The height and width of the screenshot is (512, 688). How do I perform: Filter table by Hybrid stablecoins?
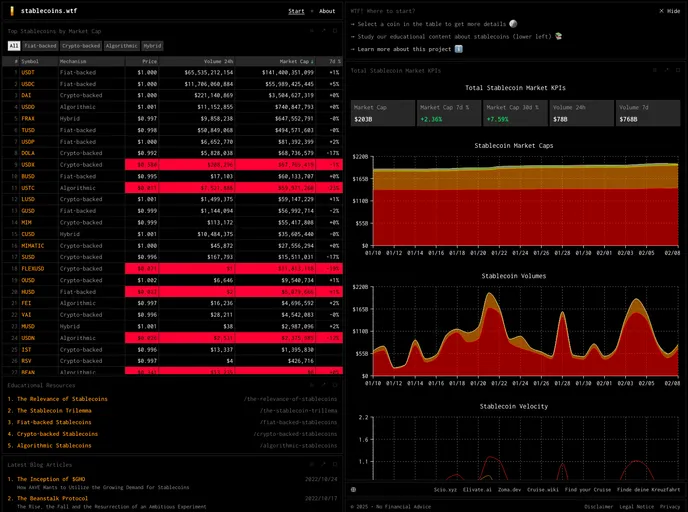point(152,46)
